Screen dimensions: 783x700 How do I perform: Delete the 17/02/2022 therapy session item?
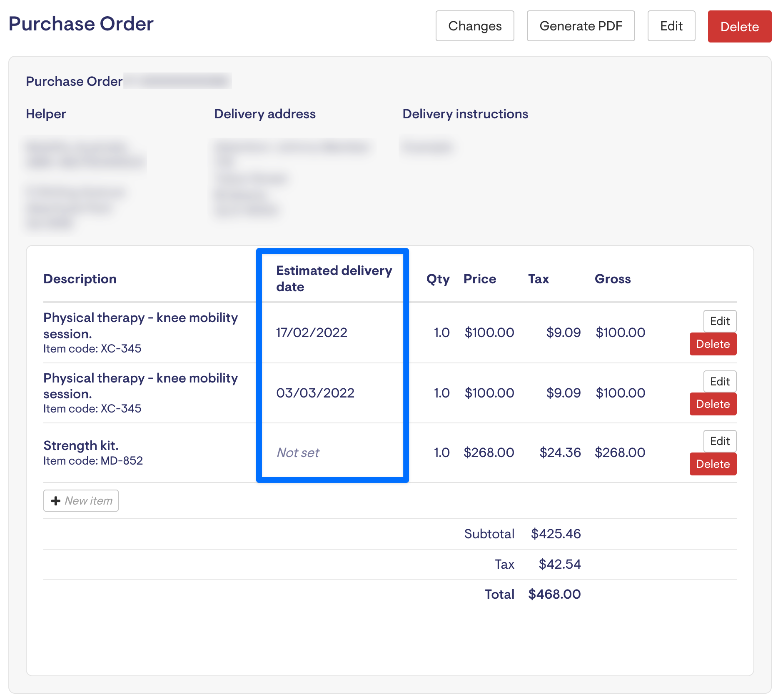(713, 344)
